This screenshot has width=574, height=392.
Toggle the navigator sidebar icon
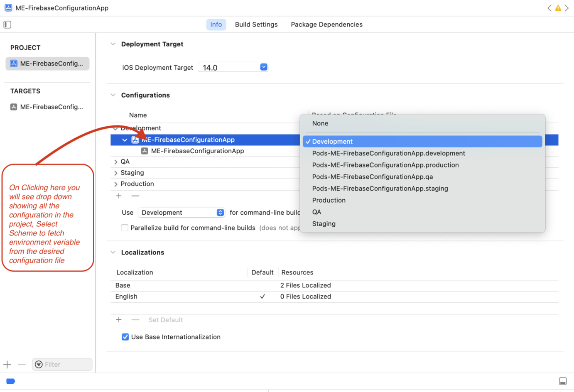pyautogui.click(x=7, y=24)
